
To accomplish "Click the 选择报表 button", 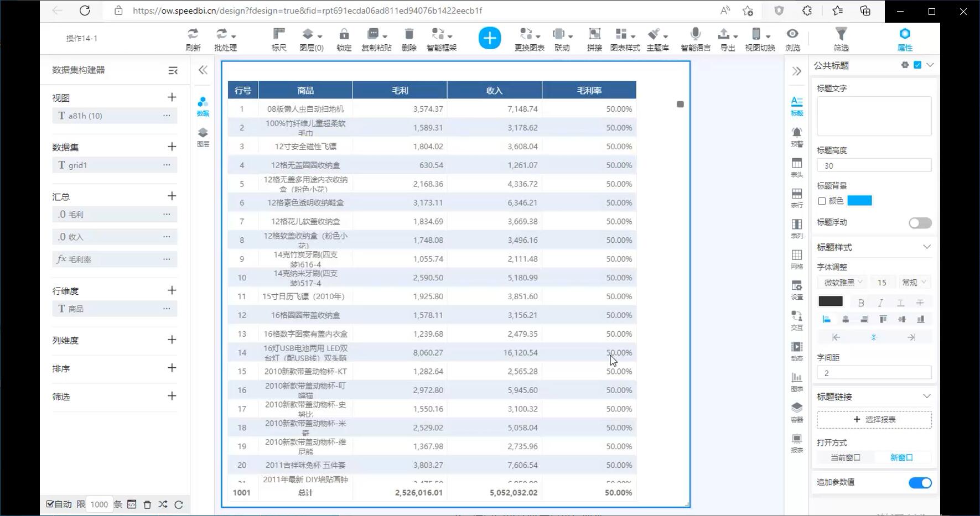I will pos(874,420).
